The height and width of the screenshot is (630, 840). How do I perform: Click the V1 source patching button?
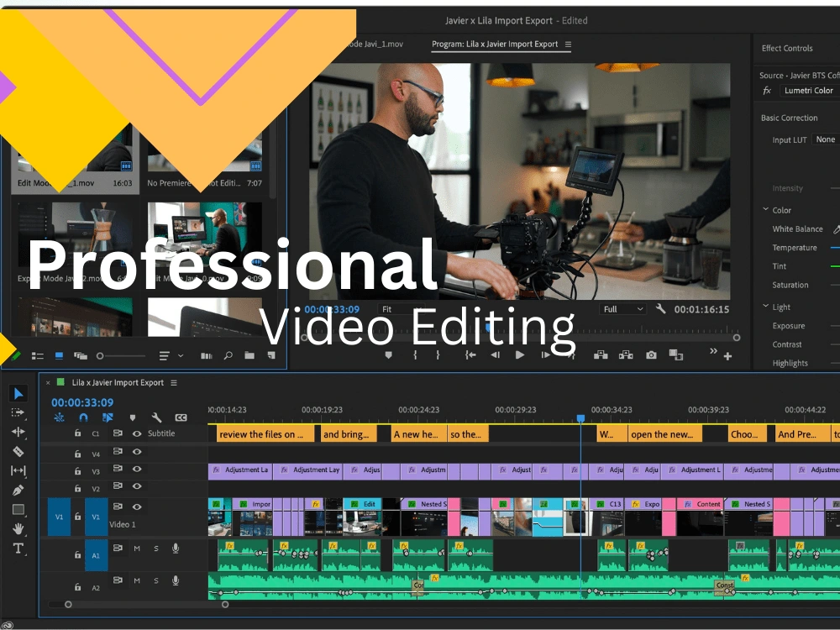pyautogui.click(x=59, y=517)
